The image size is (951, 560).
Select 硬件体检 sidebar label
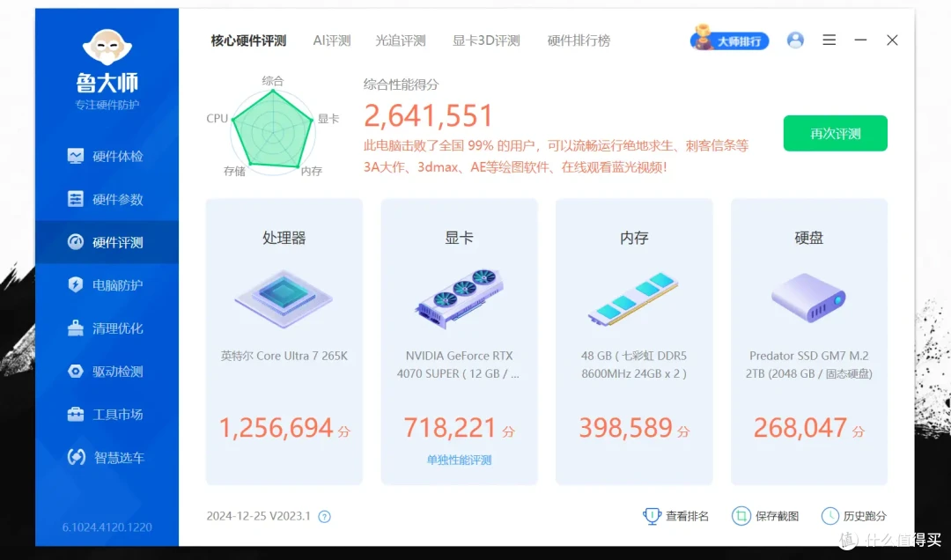(x=118, y=157)
